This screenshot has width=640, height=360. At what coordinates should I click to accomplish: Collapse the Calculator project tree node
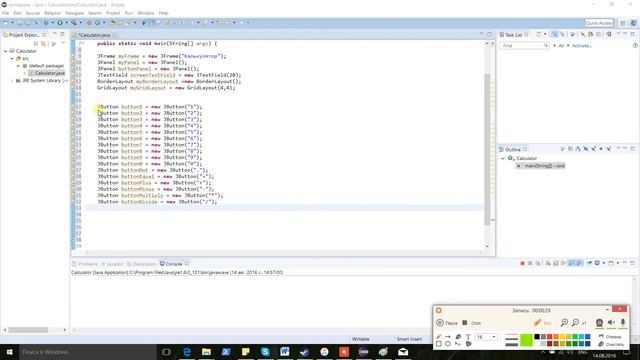pos(6,51)
